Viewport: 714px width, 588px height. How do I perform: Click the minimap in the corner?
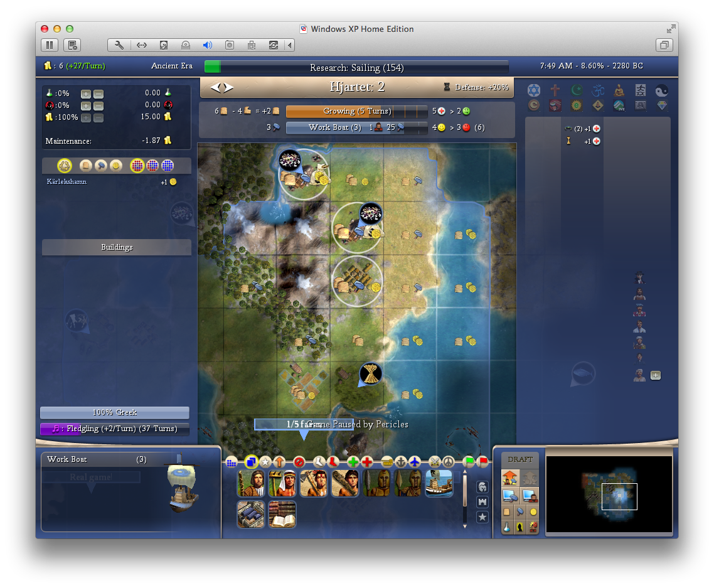tap(609, 494)
